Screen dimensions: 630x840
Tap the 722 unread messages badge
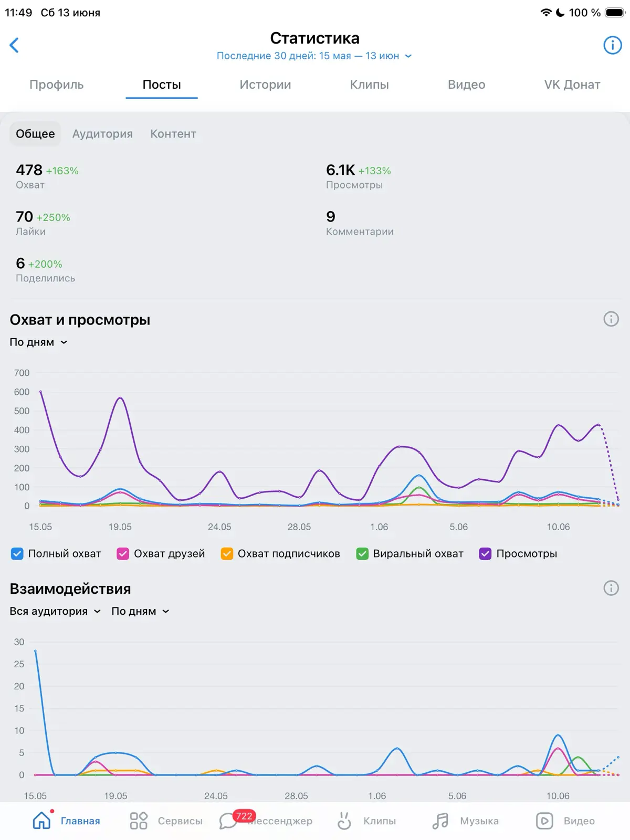[244, 816]
